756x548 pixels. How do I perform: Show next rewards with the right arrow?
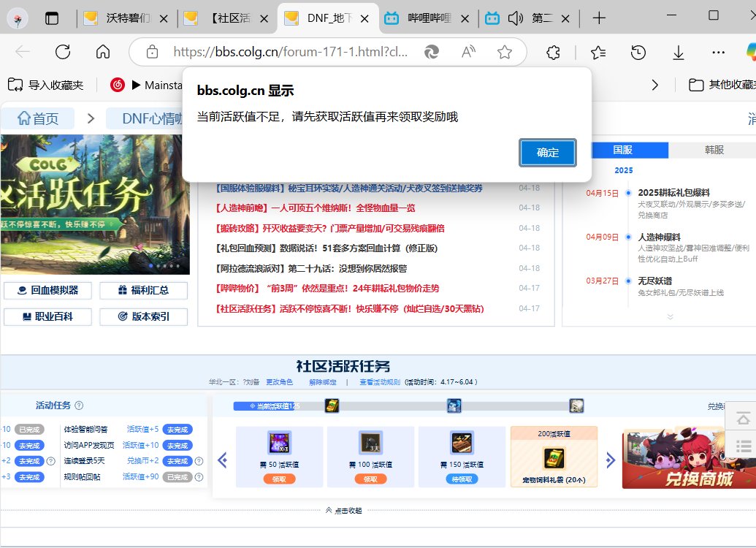pyautogui.click(x=611, y=460)
